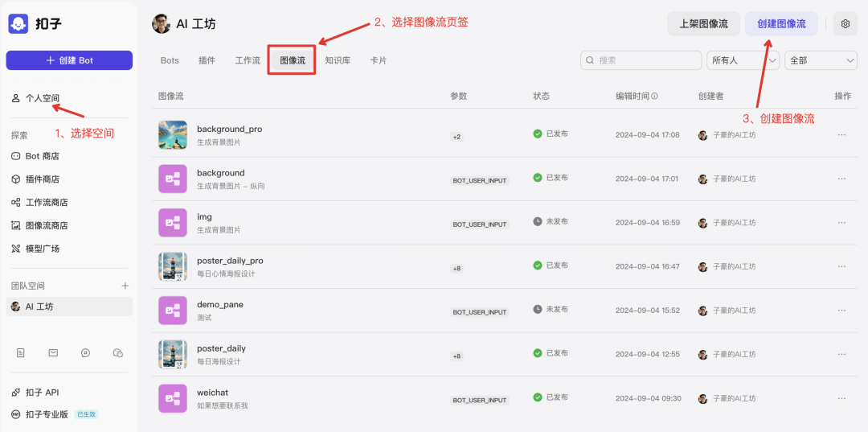The width and height of the screenshot is (868, 432).
Task: Click the purple flow icon of weichat
Action: 173,398
